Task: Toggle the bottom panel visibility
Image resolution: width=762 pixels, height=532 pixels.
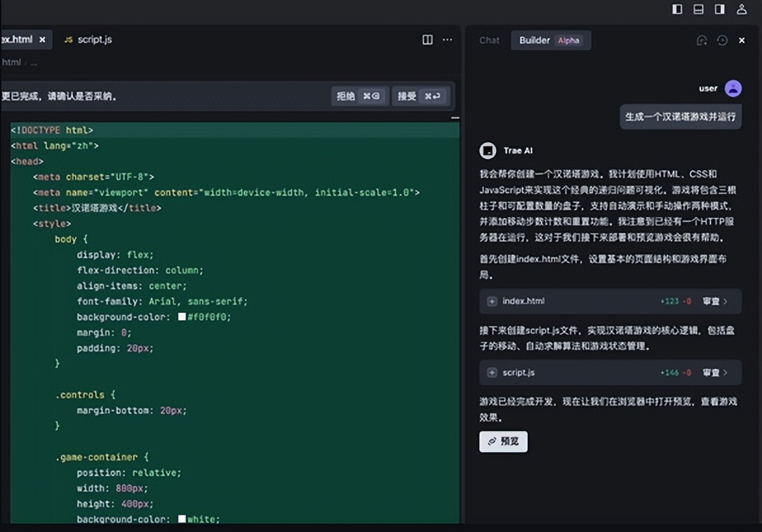Action: (x=698, y=9)
